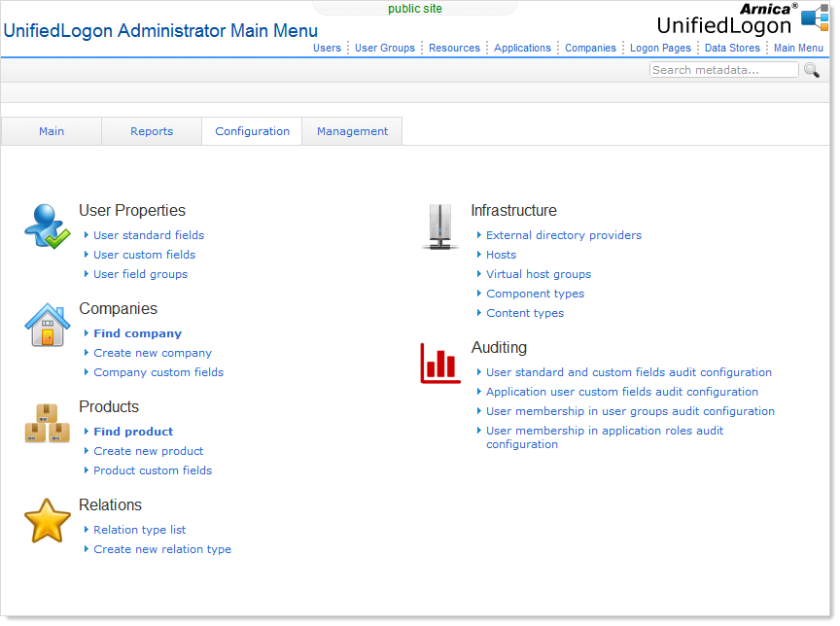Click the Auditing bar chart icon
This screenshot has width=840, height=626.
click(x=440, y=363)
